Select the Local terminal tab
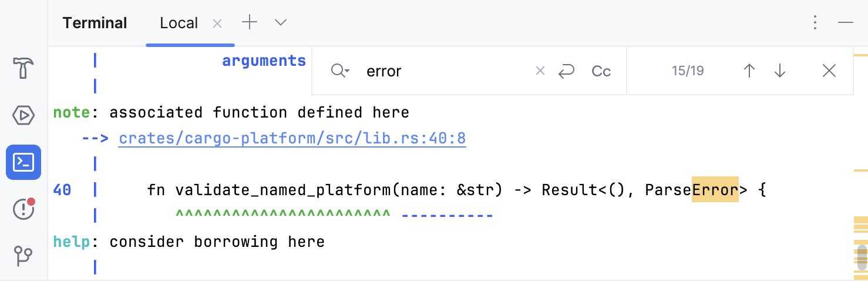This screenshot has height=281, width=868. point(179,23)
